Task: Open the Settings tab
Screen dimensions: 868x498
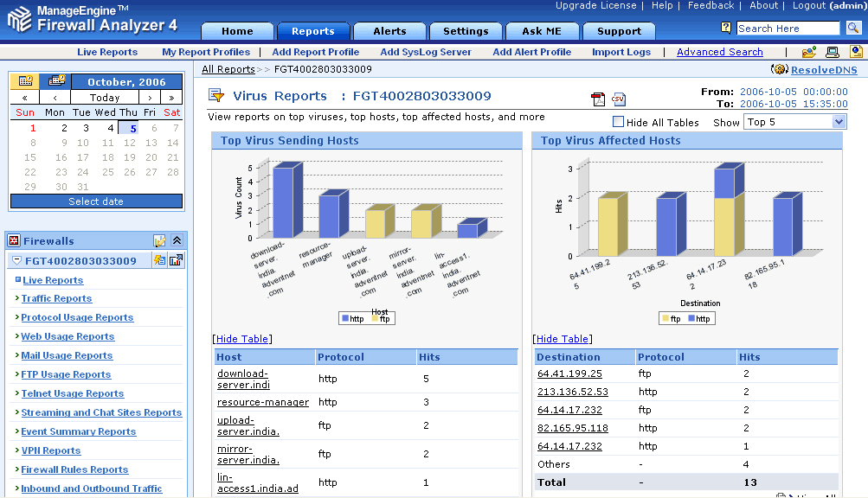Action: point(466,31)
